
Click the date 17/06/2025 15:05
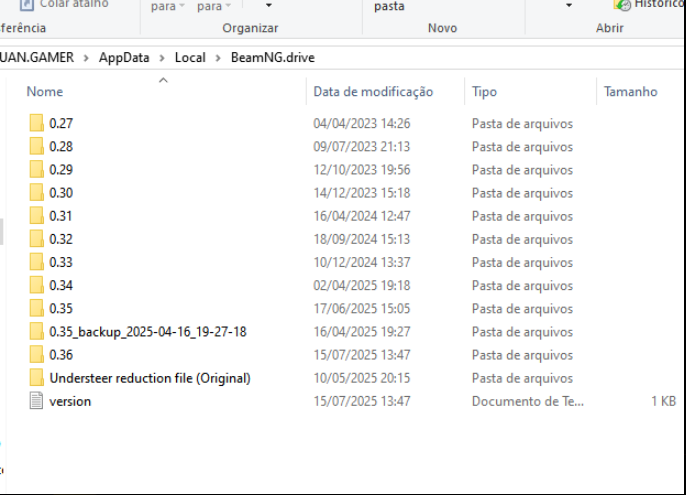[362, 309]
